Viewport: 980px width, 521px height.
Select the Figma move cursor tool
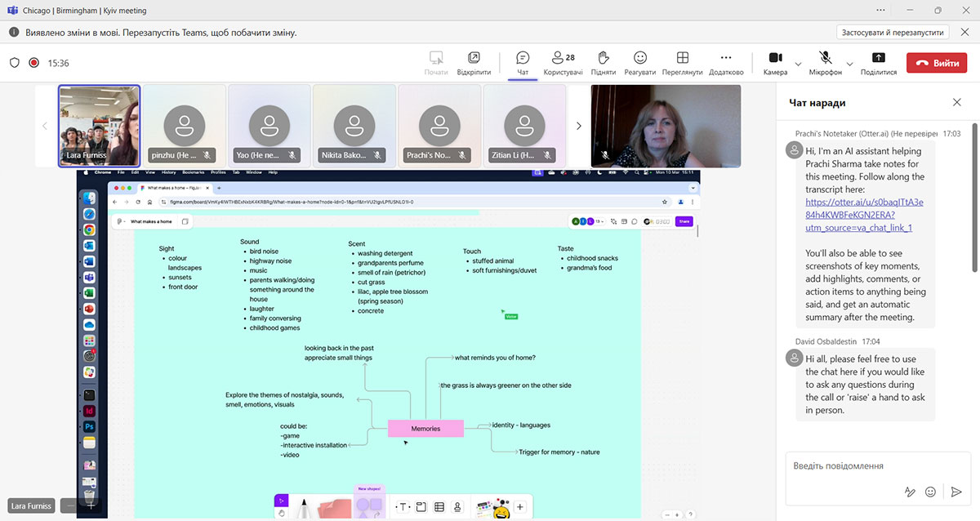pos(281,500)
